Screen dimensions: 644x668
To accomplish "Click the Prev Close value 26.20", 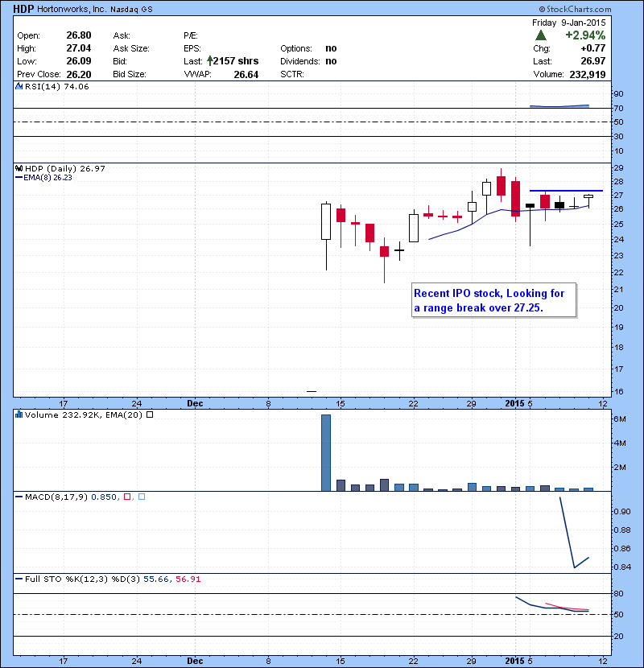I will [79, 75].
